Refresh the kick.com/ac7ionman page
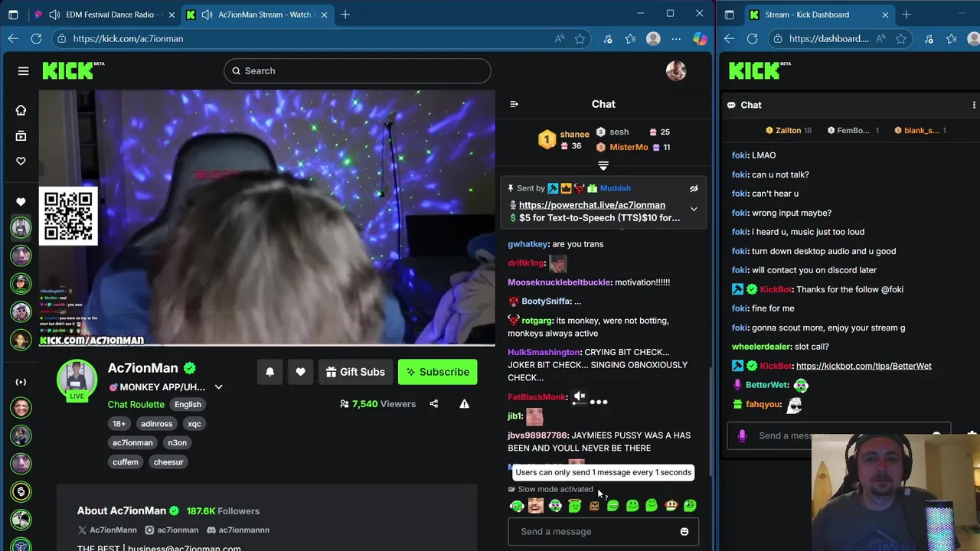The image size is (980, 551). [36, 38]
